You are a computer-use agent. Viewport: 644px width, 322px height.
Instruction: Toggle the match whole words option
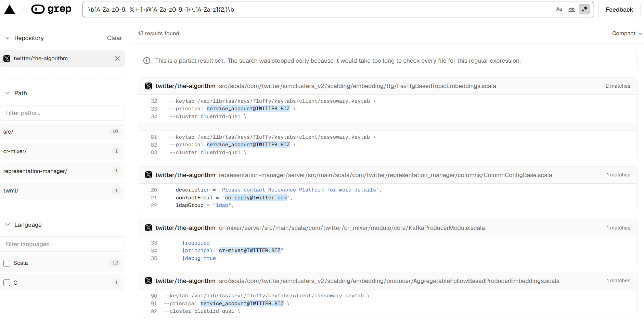(x=571, y=9)
